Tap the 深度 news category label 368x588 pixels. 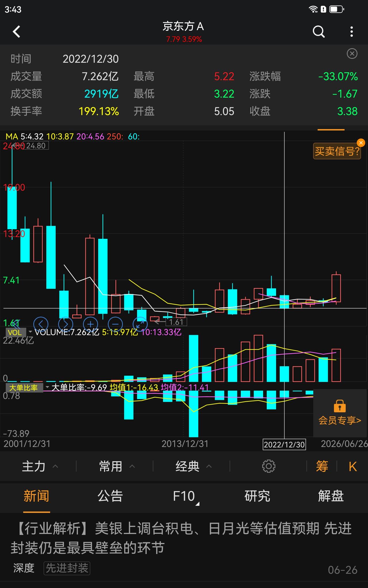tap(24, 568)
